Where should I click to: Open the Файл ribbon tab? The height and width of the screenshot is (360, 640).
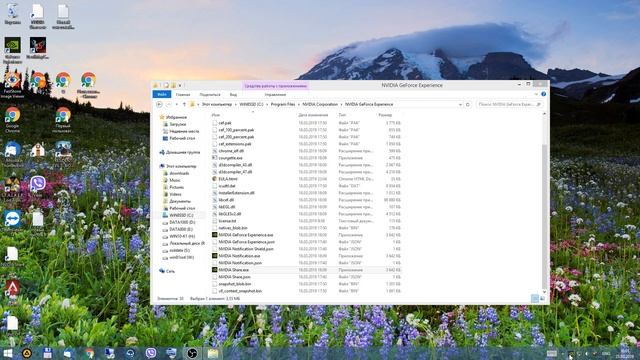[x=162, y=94]
